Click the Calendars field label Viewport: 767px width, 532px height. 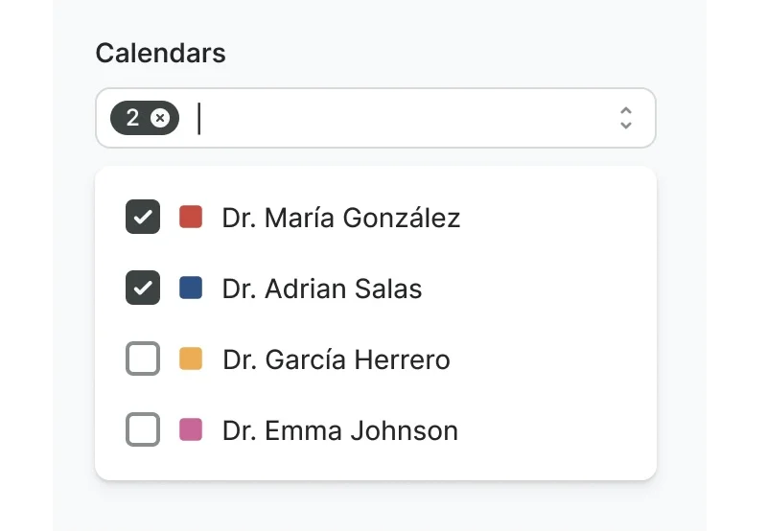click(161, 53)
